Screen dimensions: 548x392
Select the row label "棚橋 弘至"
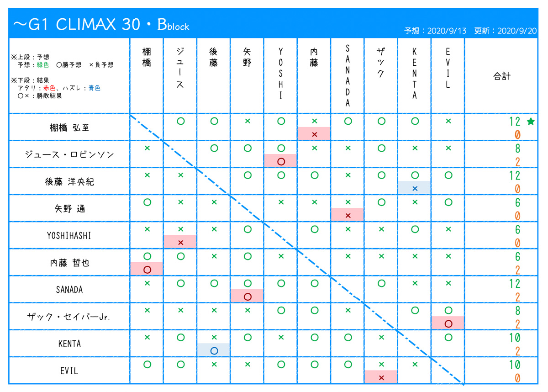coord(69,128)
